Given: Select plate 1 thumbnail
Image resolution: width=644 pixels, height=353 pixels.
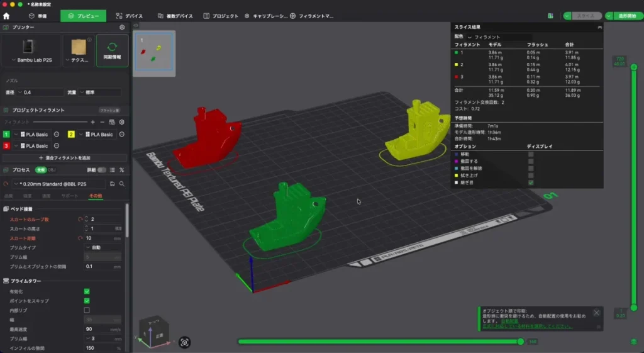Looking at the screenshot, I should pos(154,53).
